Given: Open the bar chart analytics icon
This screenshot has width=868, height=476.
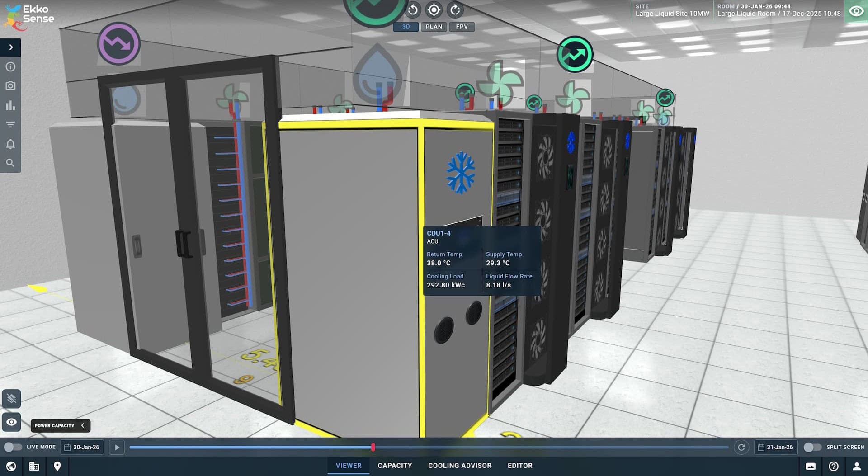Looking at the screenshot, I should point(10,105).
